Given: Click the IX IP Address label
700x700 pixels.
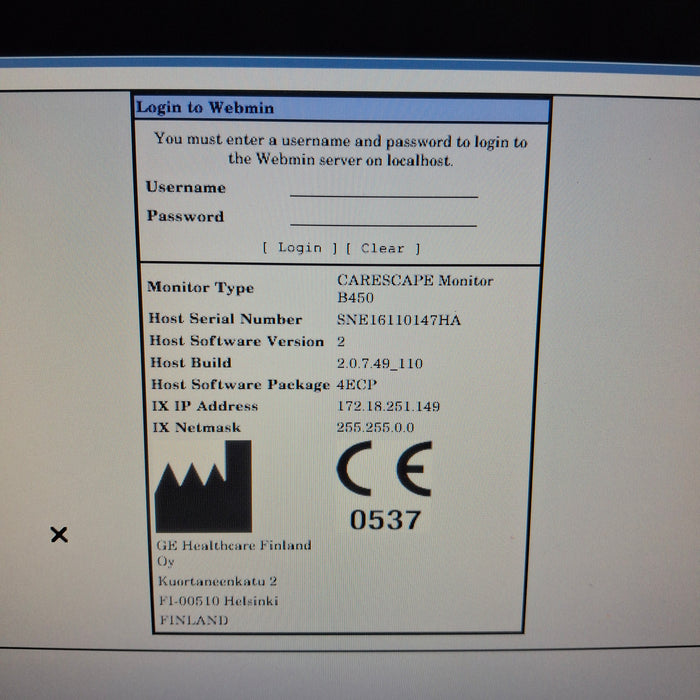Looking at the screenshot, I should pos(205,406).
